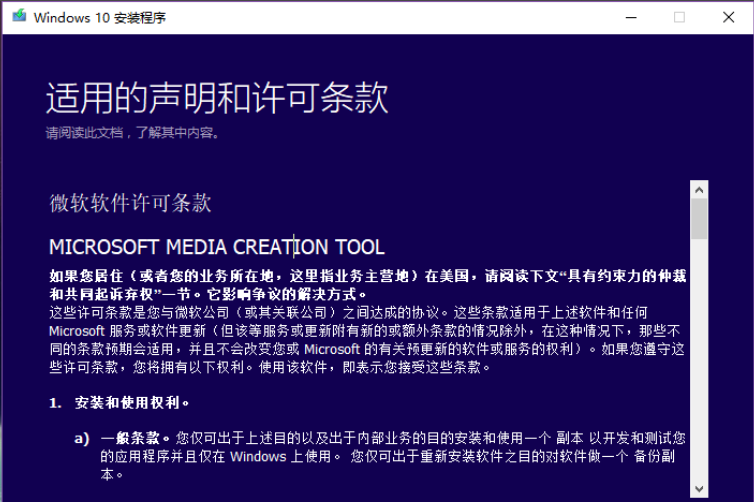
Task: Close the Windows 10 安装程序 window
Action: 729,17
